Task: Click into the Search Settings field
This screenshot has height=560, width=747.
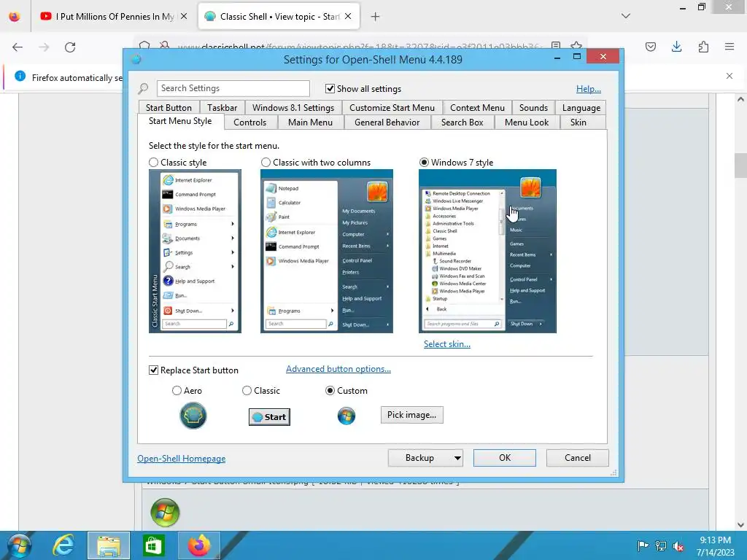Action: [x=233, y=88]
